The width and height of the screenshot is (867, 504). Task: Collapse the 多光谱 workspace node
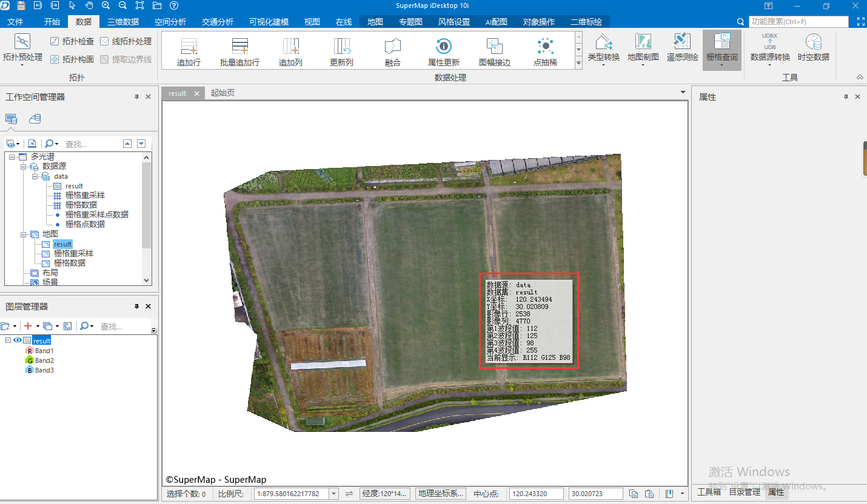click(x=12, y=157)
